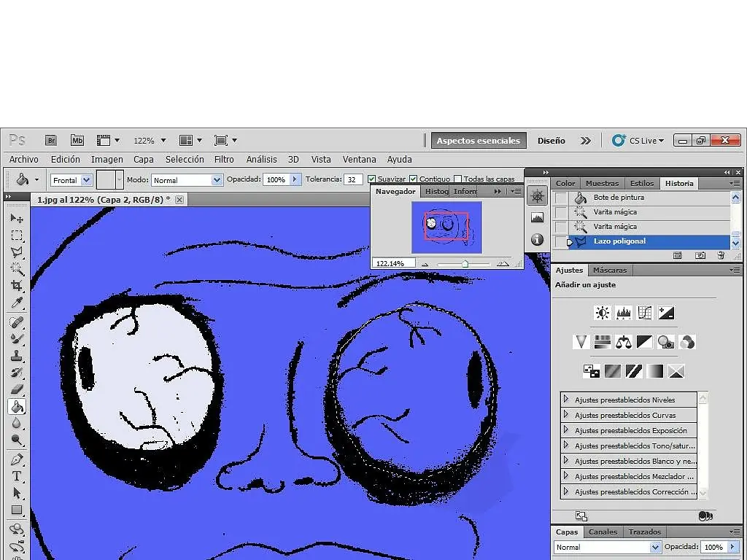Image resolution: width=747 pixels, height=560 pixels.
Task: Show more workspaces with double chevron
Action: point(586,141)
